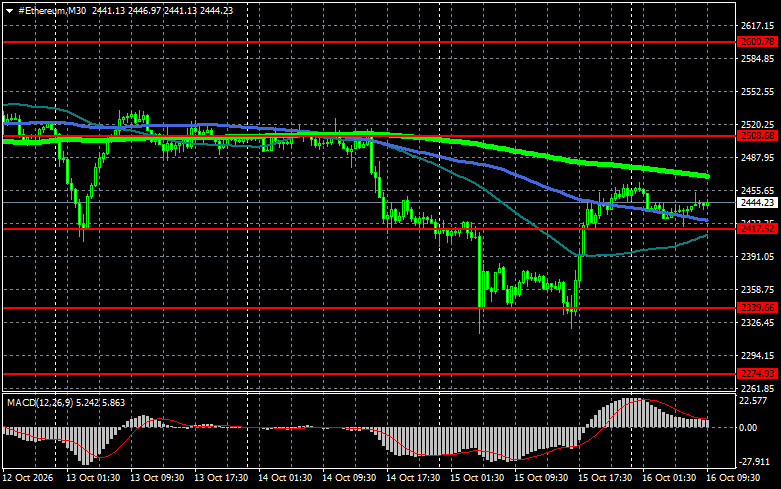Click the 2487.95 price scale value
This screenshot has height=489, width=781.
pyautogui.click(x=758, y=157)
